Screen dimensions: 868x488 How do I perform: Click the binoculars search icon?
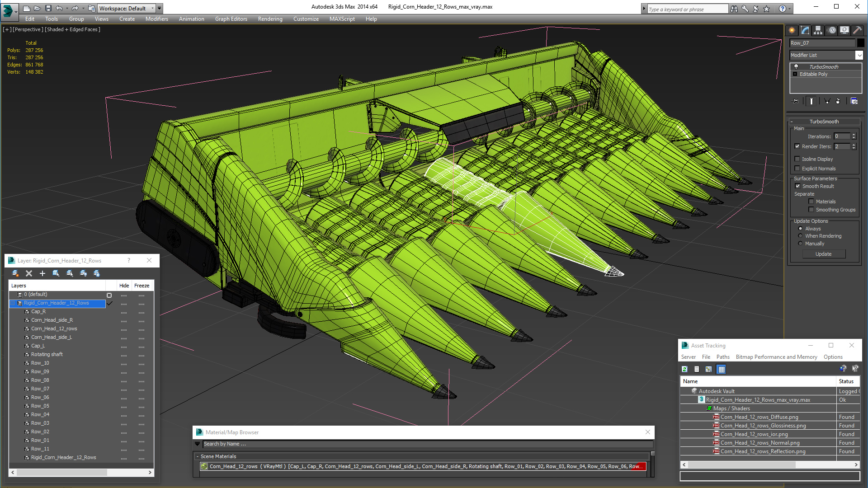(734, 9)
